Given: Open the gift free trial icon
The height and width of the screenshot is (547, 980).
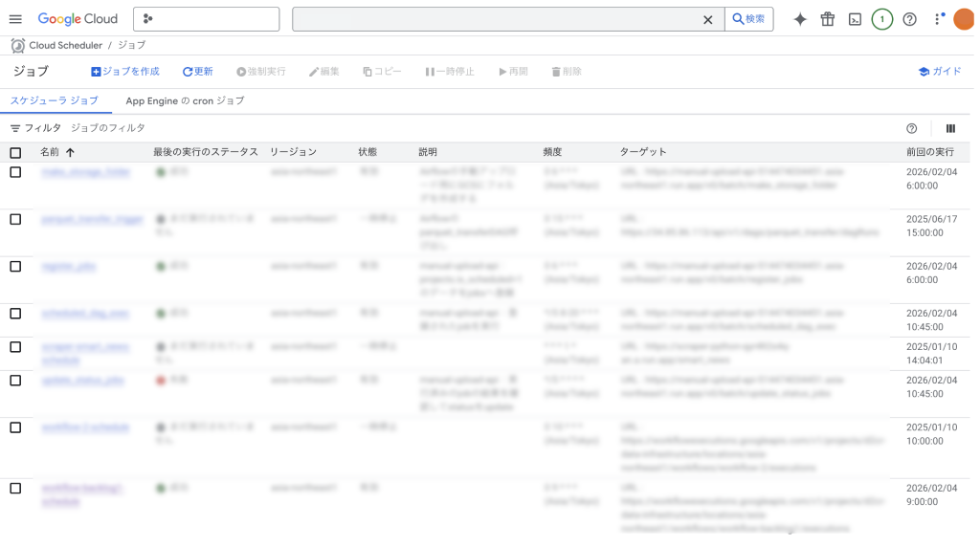Looking at the screenshot, I should [x=828, y=19].
